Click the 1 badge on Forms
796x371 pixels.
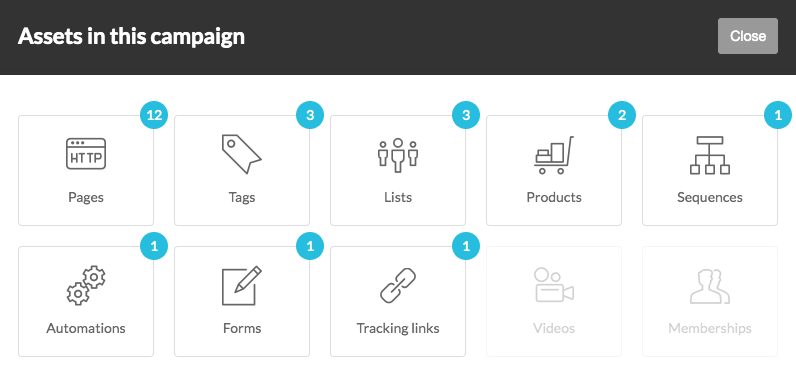(x=310, y=246)
